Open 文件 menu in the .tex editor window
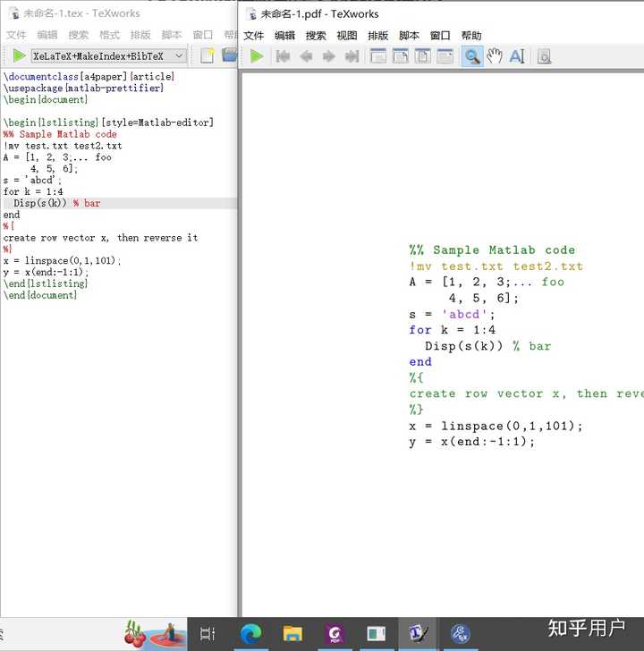The width and height of the screenshot is (644, 651). tap(16, 35)
